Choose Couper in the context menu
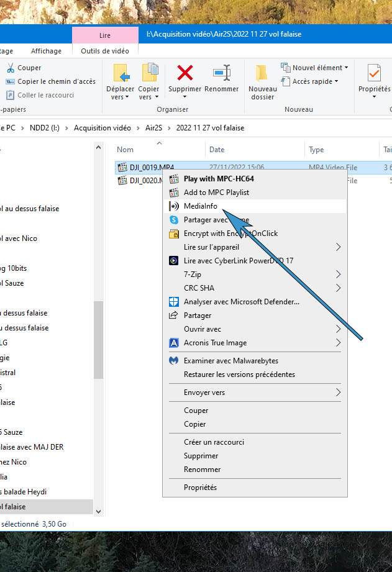392x572 pixels. pyautogui.click(x=255, y=411)
